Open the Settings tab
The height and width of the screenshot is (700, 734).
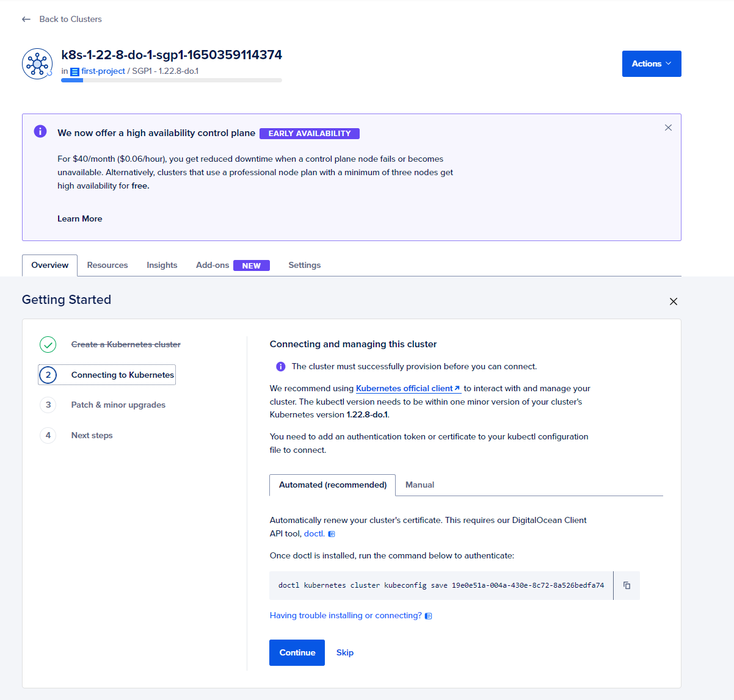(305, 265)
